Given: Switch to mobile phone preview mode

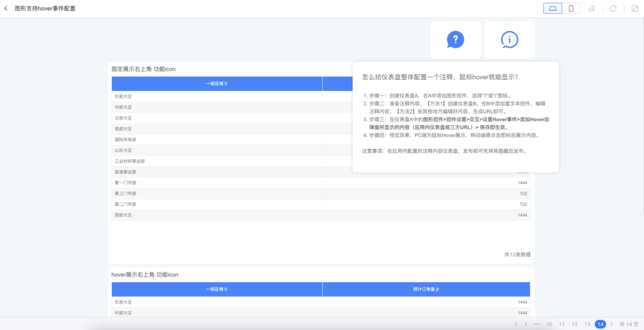Looking at the screenshot, I should 571,8.
